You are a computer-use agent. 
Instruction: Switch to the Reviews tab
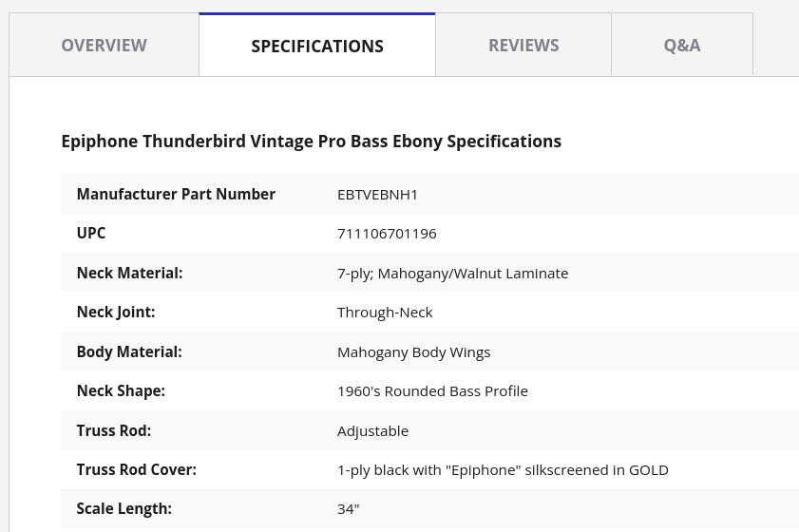point(523,46)
